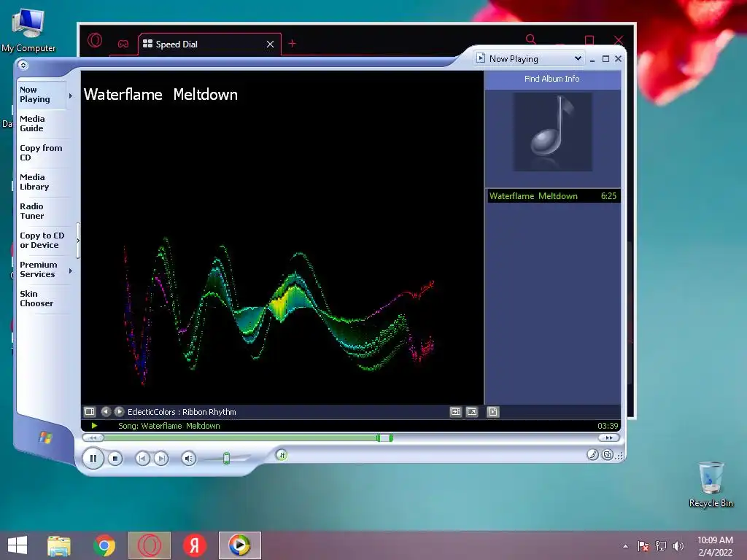
Task: Click the music note album art
Action: [553, 132]
